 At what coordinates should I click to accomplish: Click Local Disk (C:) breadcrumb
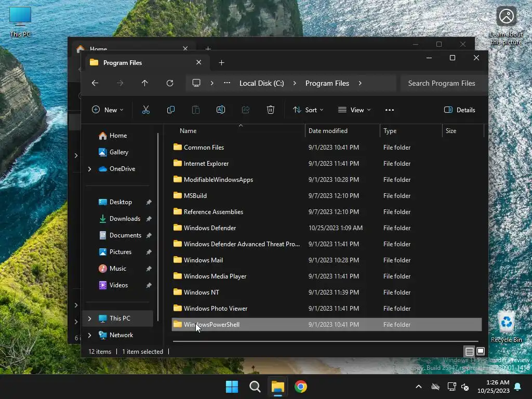(262, 83)
